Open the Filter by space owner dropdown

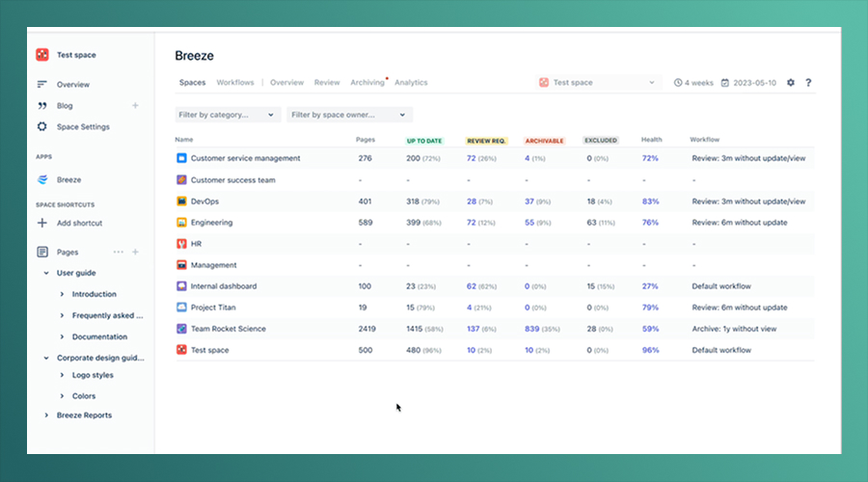click(349, 115)
